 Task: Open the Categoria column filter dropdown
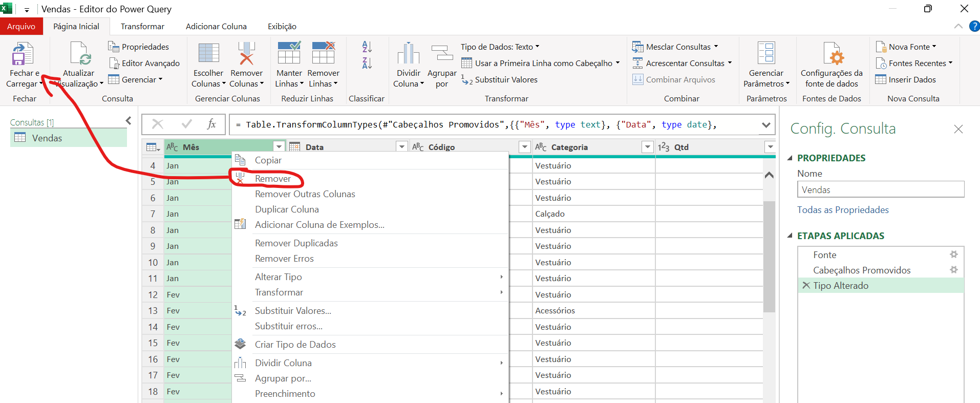[647, 147]
